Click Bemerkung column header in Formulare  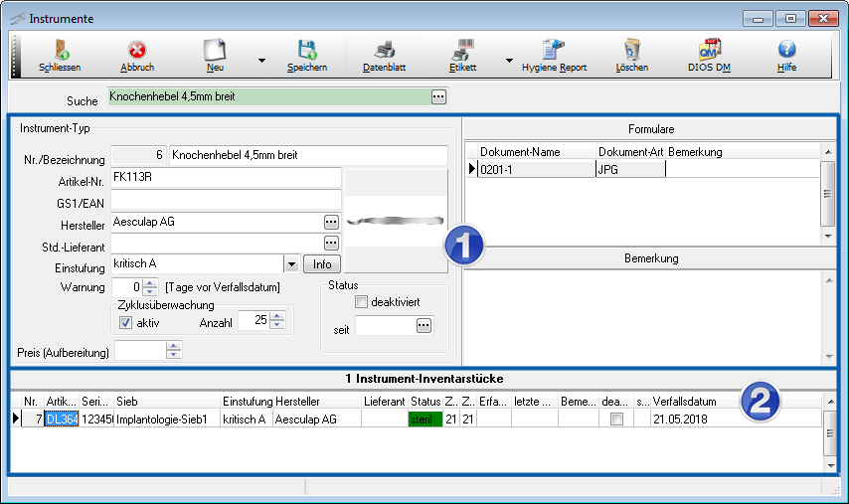tap(695, 152)
